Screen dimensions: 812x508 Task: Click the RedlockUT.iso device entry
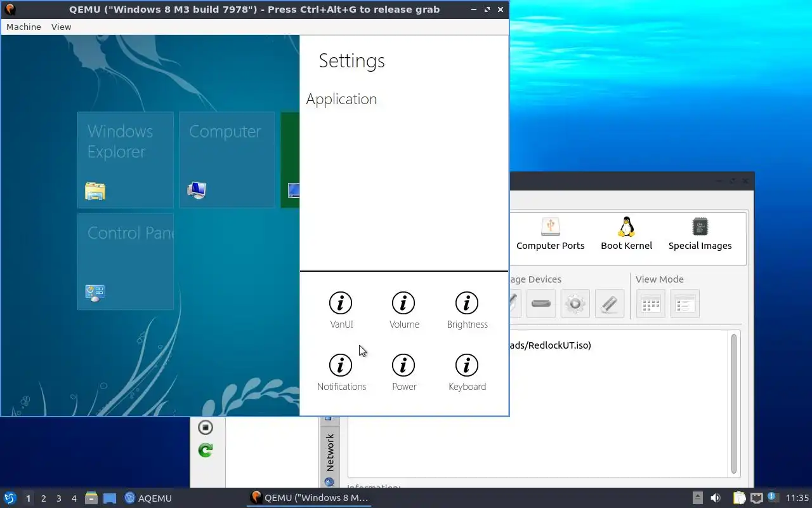click(549, 345)
